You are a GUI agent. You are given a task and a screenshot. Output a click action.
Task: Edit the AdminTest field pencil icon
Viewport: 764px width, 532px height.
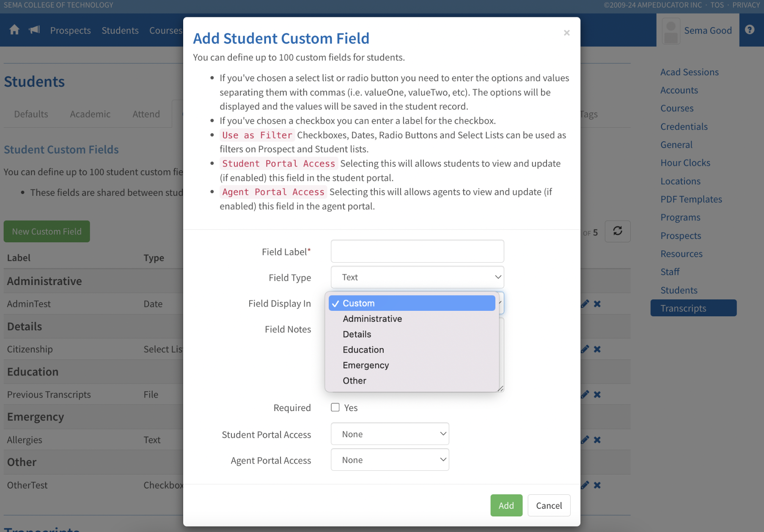(585, 304)
